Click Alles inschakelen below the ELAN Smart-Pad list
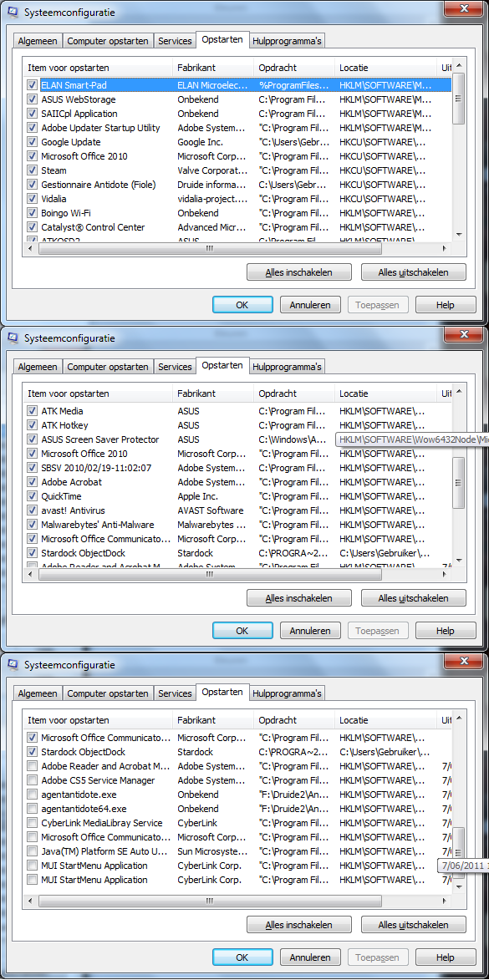Image resolution: width=489 pixels, height=980 pixels. pos(299,272)
